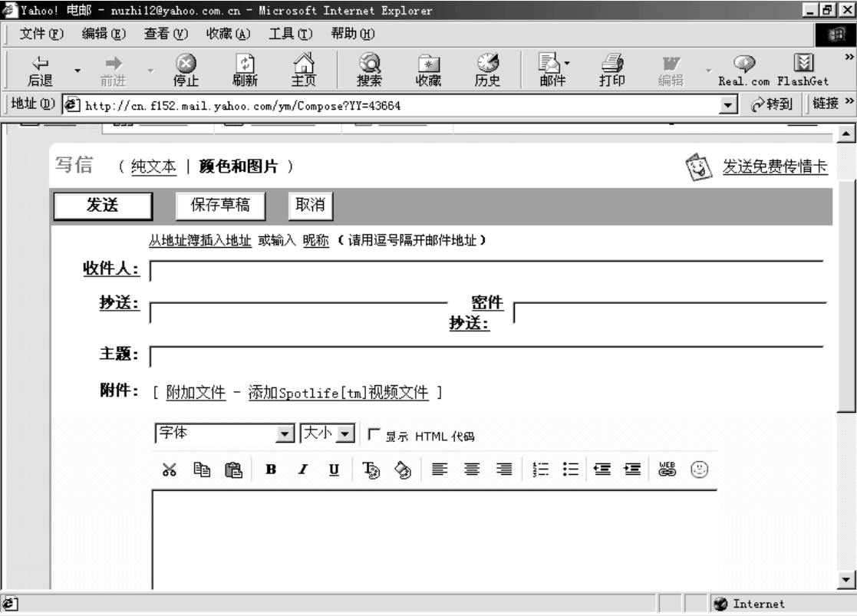
Task: Open the 收藏(A) menu
Action: click(x=228, y=34)
